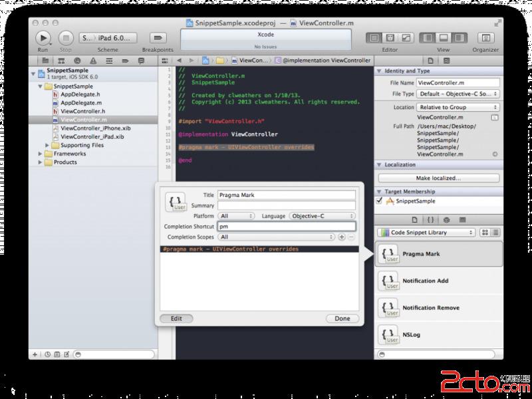Switch to the File Template Library icon
This screenshot has height=399, width=532.
coord(414,219)
